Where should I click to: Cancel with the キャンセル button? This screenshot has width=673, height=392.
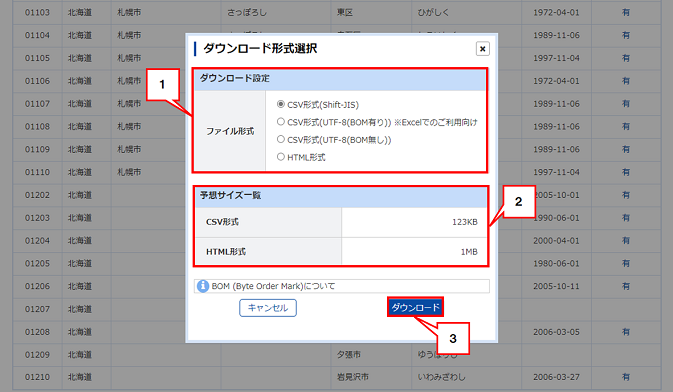click(x=268, y=308)
